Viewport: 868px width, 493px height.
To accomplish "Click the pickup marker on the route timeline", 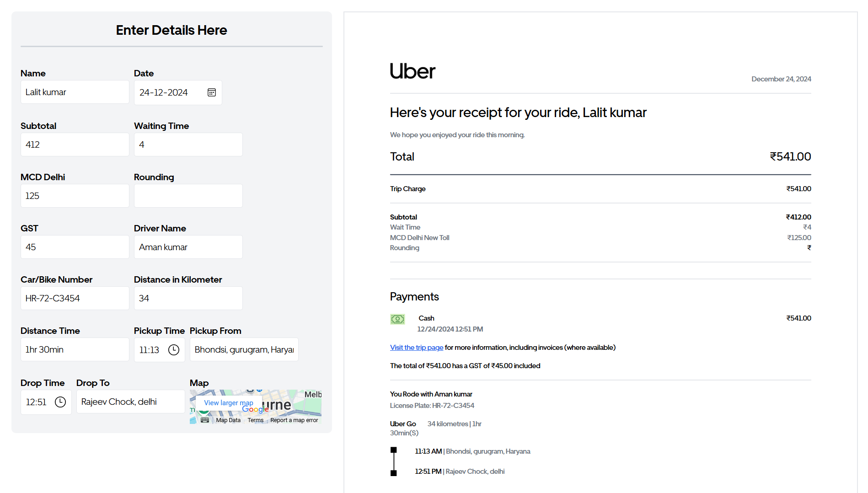I will [394, 450].
